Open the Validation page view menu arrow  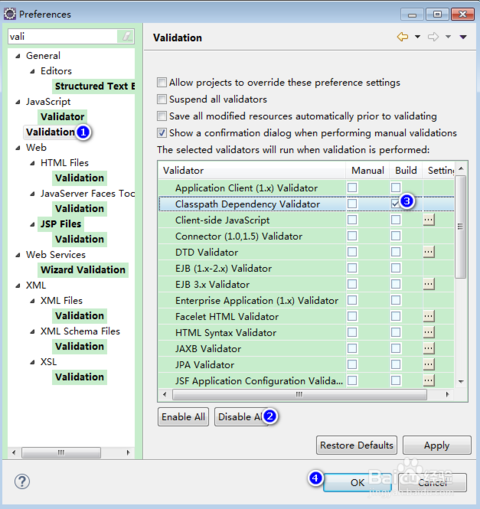[463, 37]
